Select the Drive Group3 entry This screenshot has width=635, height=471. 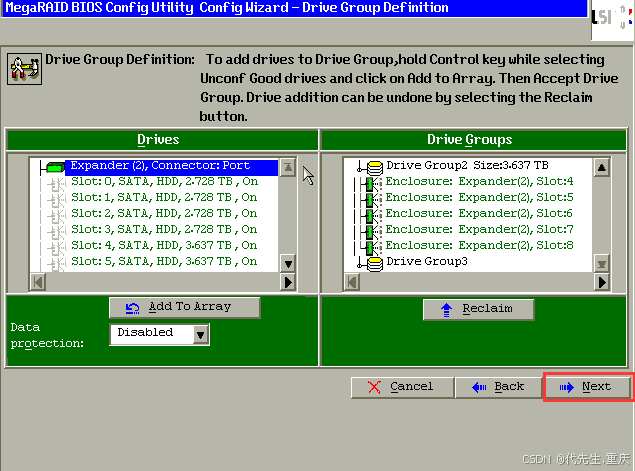click(427, 262)
